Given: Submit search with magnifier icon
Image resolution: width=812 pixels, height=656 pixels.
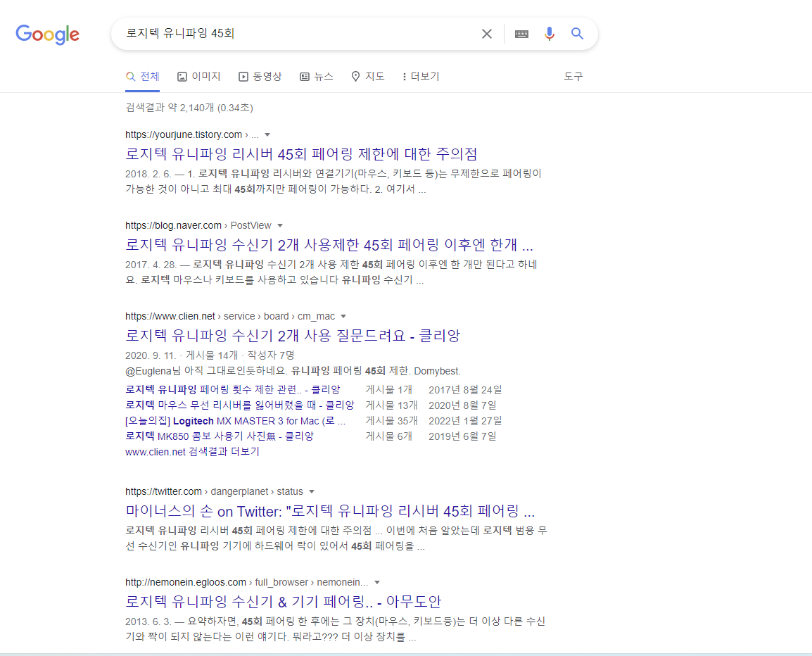Looking at the screenshot, I should click(578, 34).
